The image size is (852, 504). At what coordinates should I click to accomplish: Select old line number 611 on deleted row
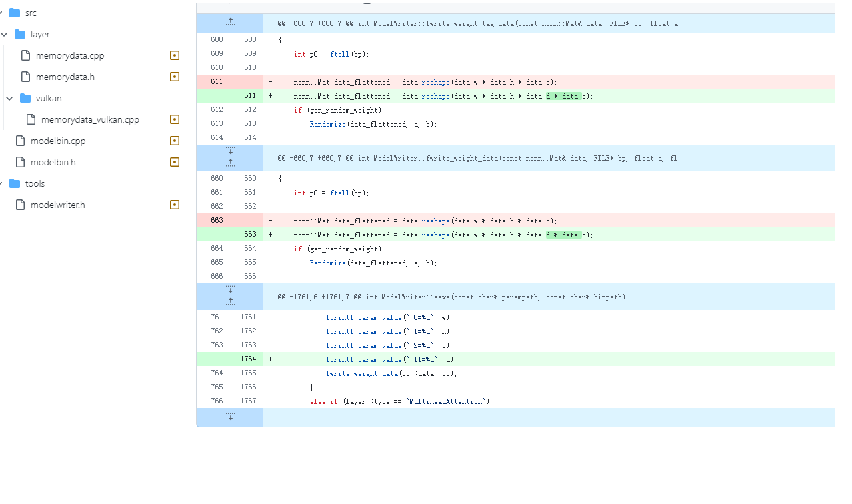pyautogui.click(x=217, y=81)
